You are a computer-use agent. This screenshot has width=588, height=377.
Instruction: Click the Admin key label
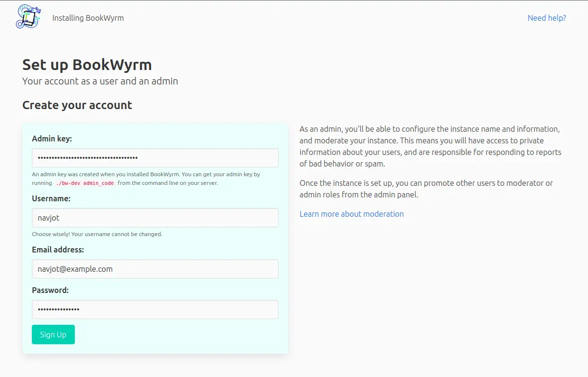52,139
